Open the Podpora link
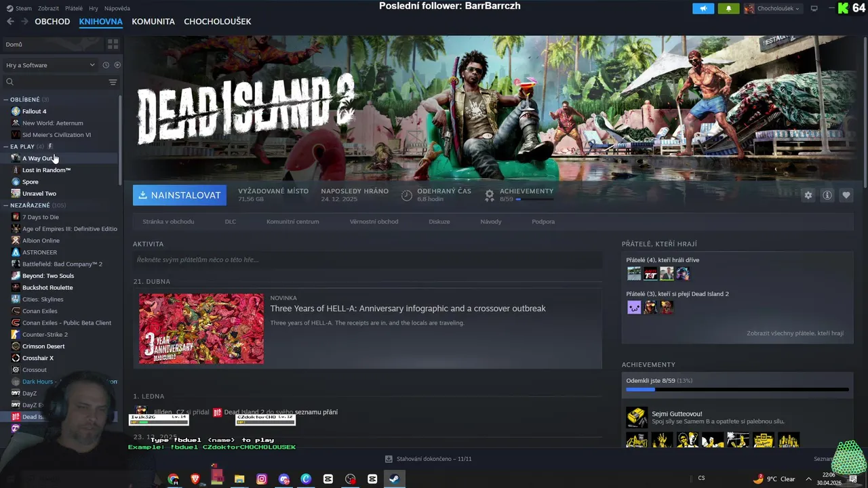868x488 pixels. (x=543, y=222)
